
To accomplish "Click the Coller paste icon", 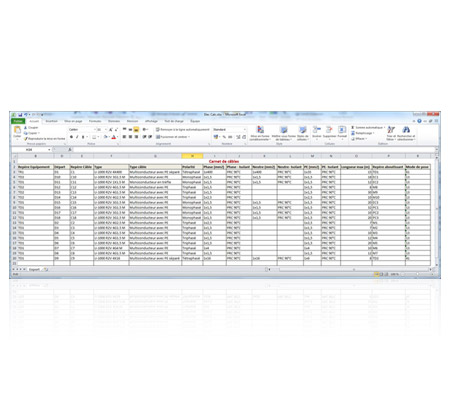I will [x=17, y=130].
